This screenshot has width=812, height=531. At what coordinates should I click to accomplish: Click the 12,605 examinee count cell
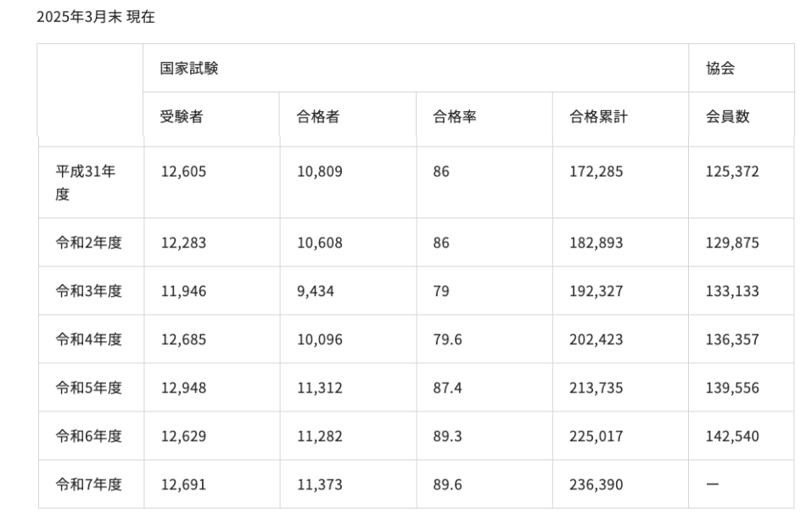[x=183, y=171]
